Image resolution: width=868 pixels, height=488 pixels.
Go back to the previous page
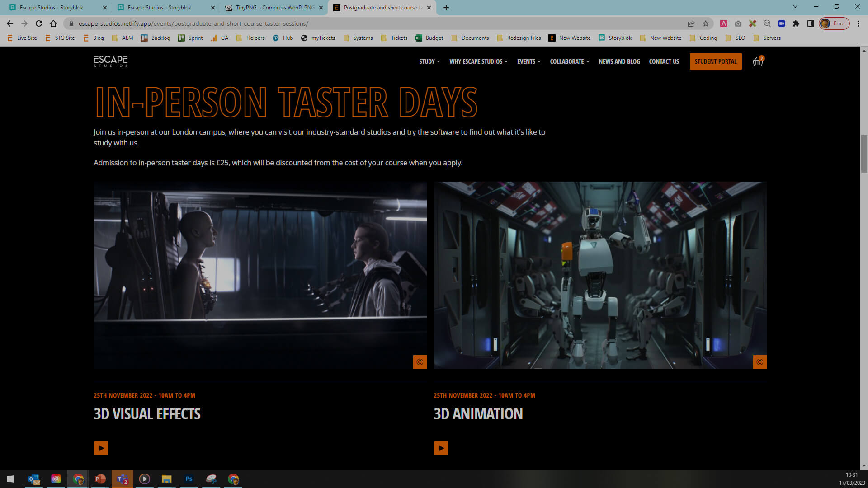tap(10, 23)
